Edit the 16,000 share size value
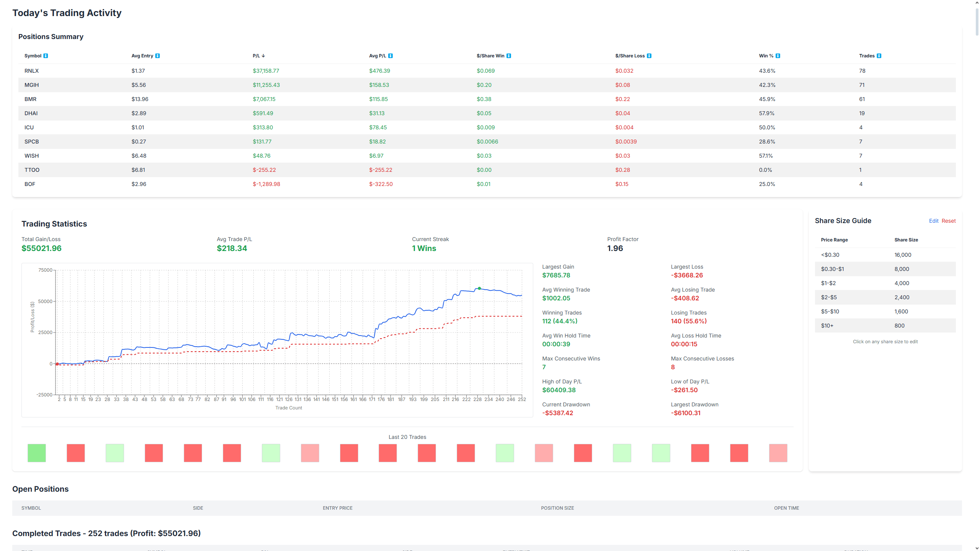Viewport: 980px width, 551px height. click(x=903, y=255)
